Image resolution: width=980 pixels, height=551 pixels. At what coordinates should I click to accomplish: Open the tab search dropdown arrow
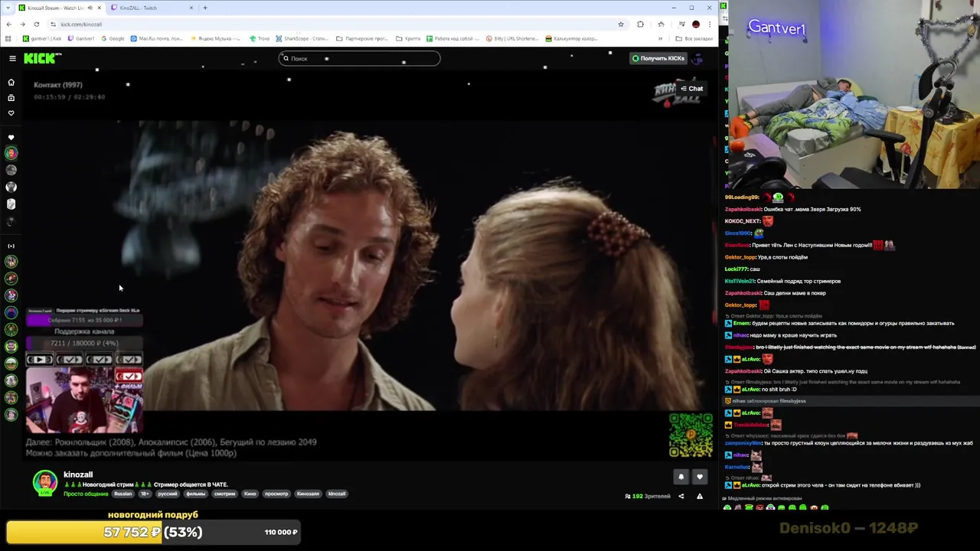(x=8, y=8)
